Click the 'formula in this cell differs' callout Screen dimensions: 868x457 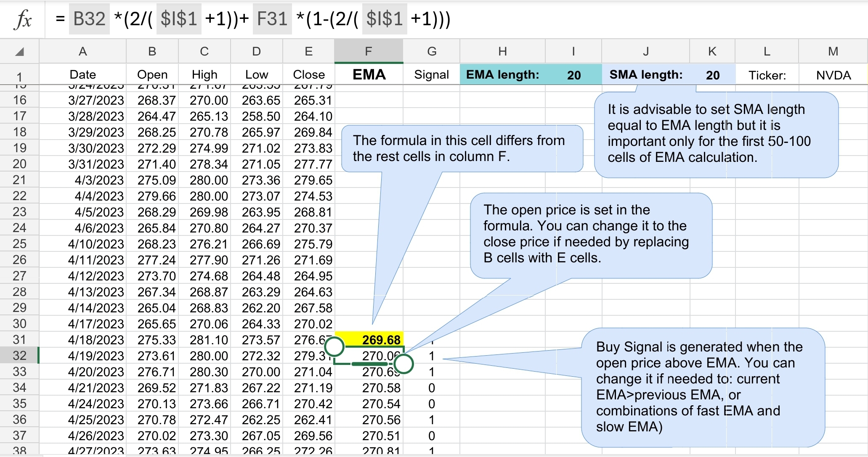point(462,148)
